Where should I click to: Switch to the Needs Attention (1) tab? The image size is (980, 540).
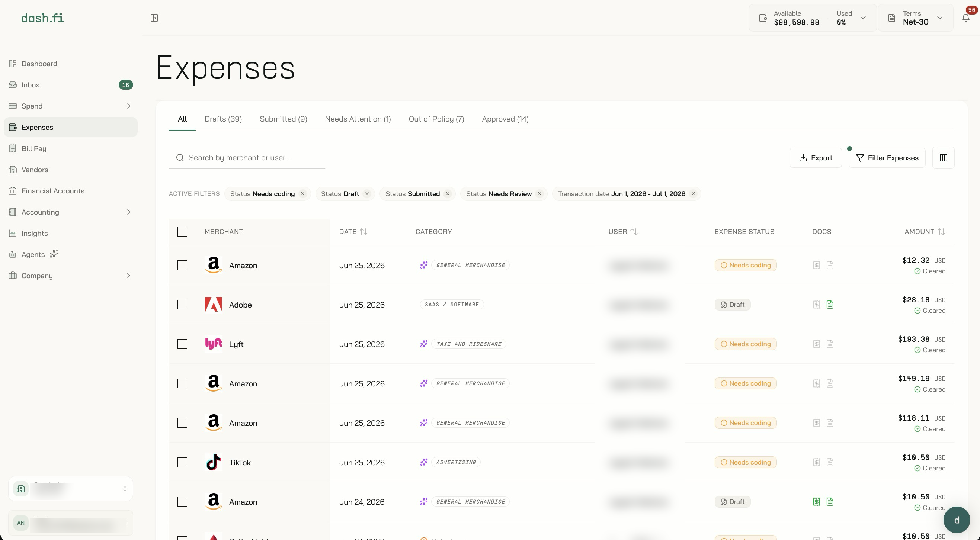358,119
